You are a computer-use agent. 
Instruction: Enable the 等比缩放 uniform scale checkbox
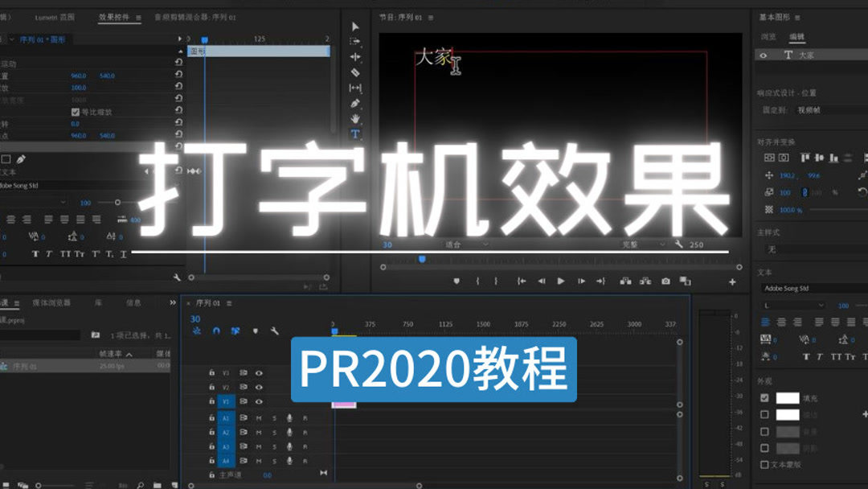point(74,111)
